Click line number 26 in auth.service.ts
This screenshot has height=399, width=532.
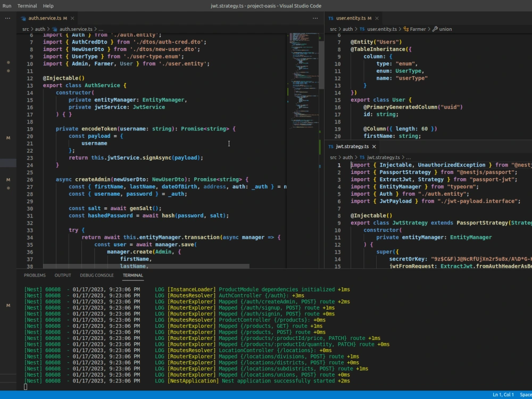click(x=30, y=179)
